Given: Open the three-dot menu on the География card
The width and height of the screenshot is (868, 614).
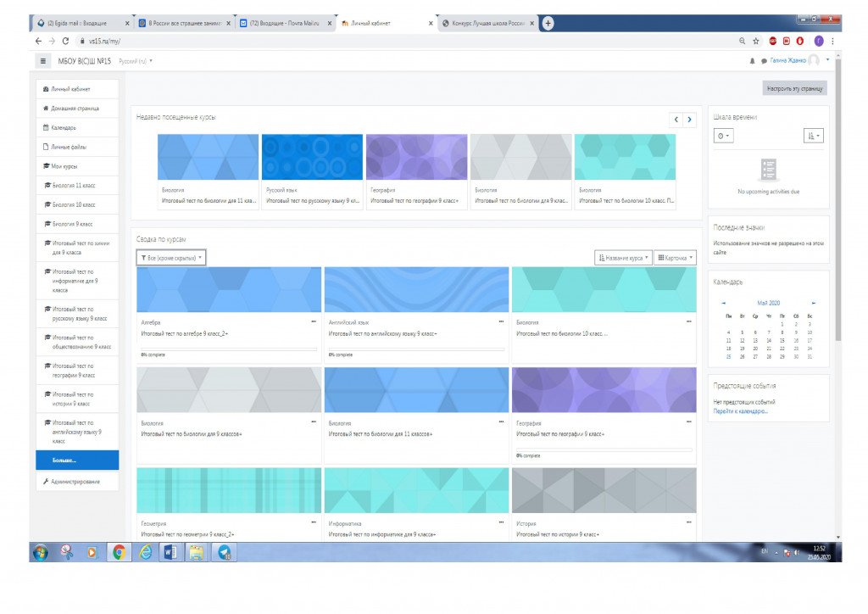Looking at the screenshot, I should [x=688, y=421].
